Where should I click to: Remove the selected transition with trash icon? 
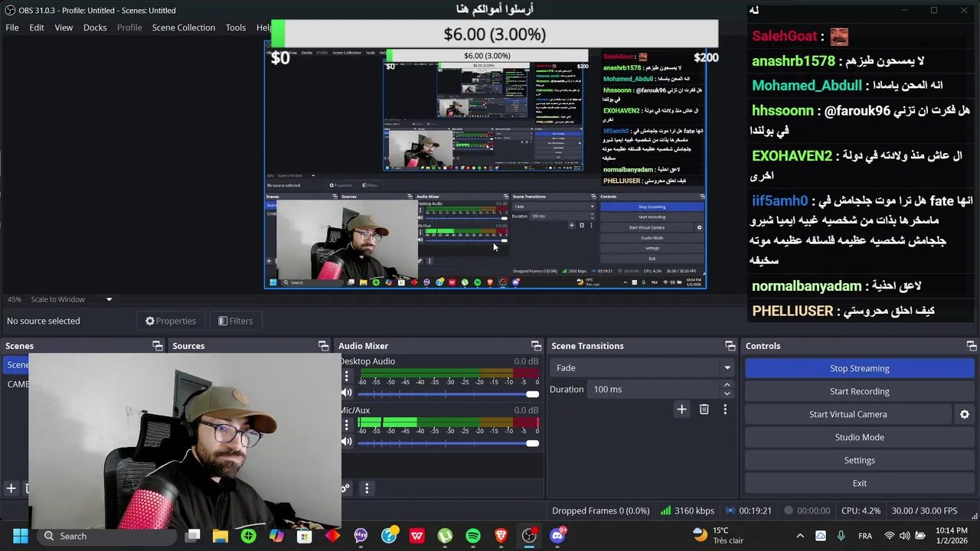704,409
